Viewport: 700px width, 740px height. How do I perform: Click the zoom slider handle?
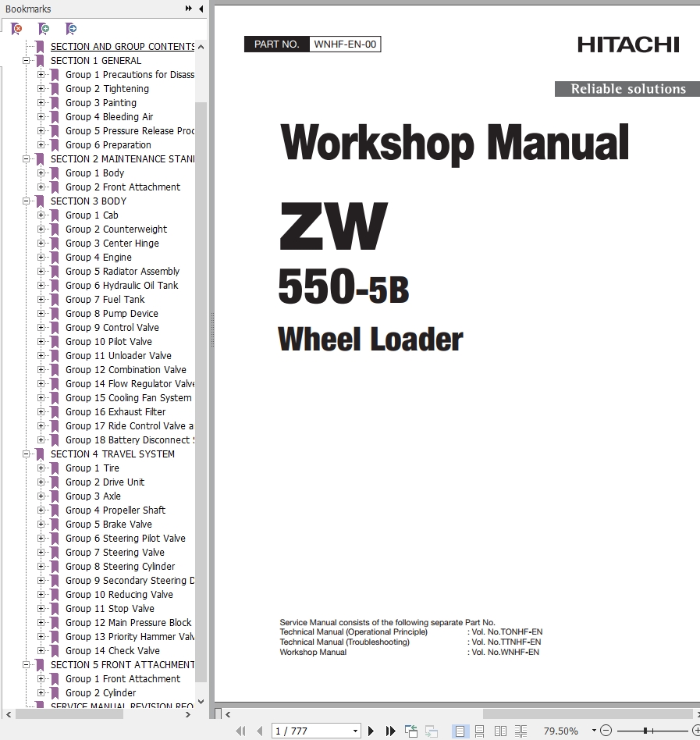pos(645,731)
